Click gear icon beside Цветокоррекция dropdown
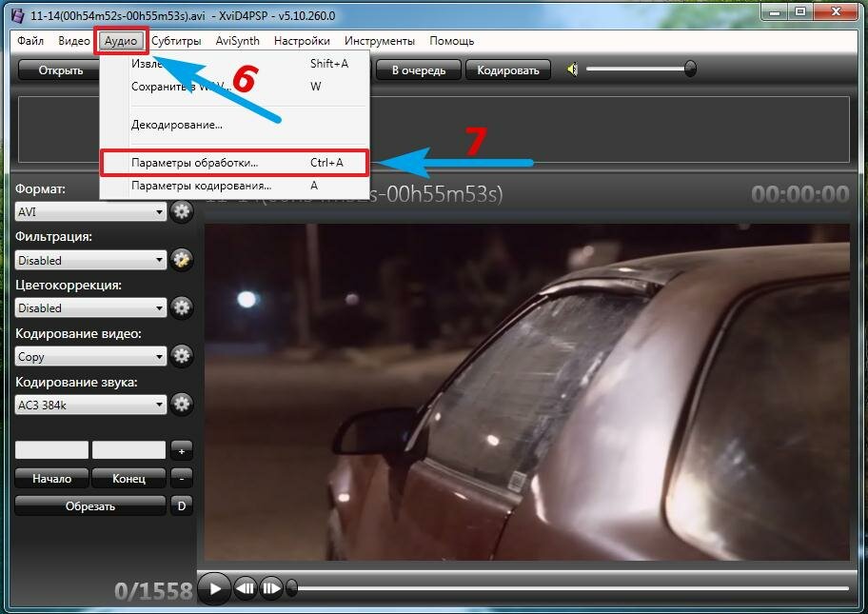Viewport: 868px width, 614px height. pos(182,307)
